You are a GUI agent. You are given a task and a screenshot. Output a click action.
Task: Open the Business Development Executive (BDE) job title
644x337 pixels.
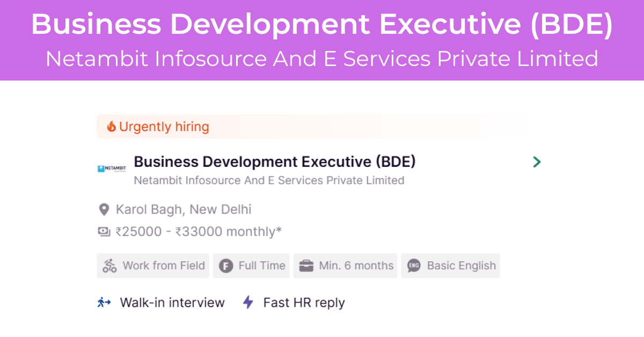[x=275, y=162]
